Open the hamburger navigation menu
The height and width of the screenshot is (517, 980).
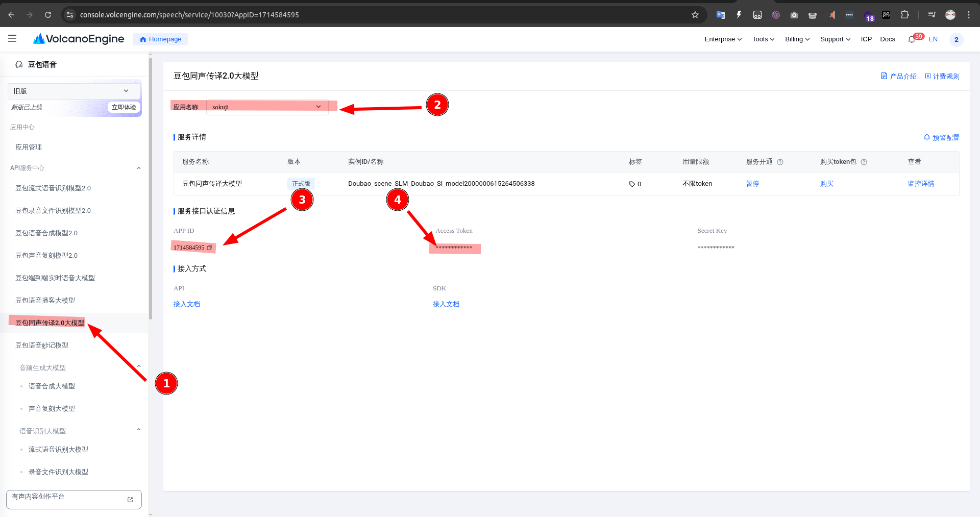pos(12,39)
